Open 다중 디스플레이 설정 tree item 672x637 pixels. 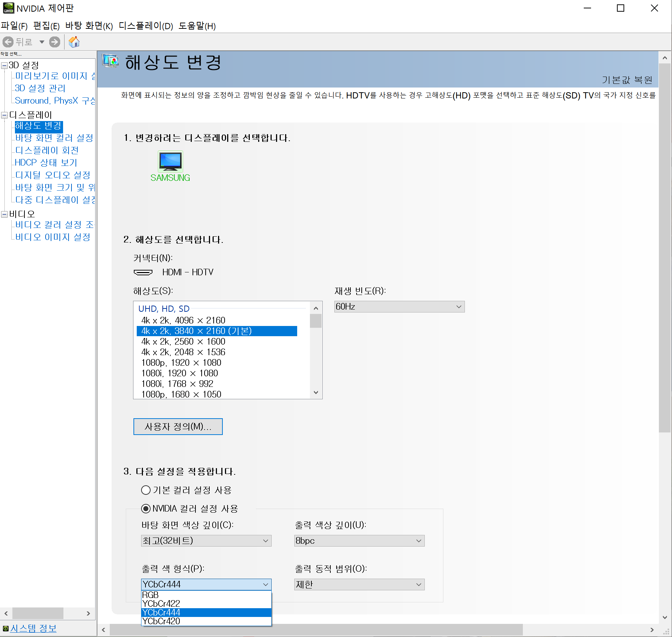pos(55,200)
